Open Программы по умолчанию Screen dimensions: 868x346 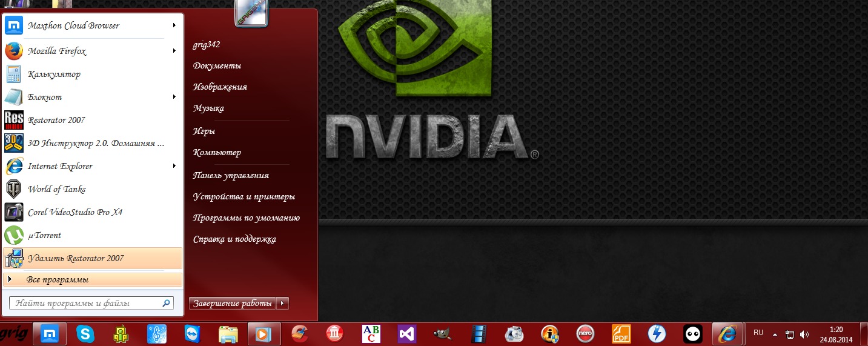tap(247, 218)
